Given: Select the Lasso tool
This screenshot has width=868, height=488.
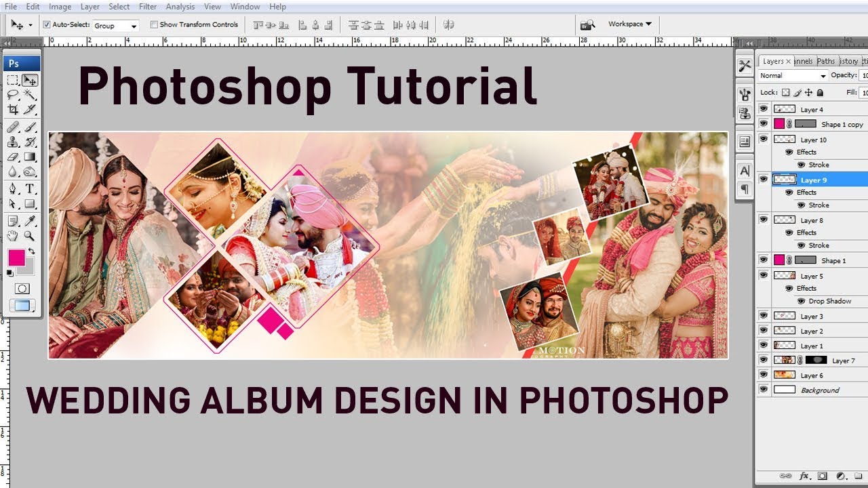Looking at the screenshot, I should [13, 95].
